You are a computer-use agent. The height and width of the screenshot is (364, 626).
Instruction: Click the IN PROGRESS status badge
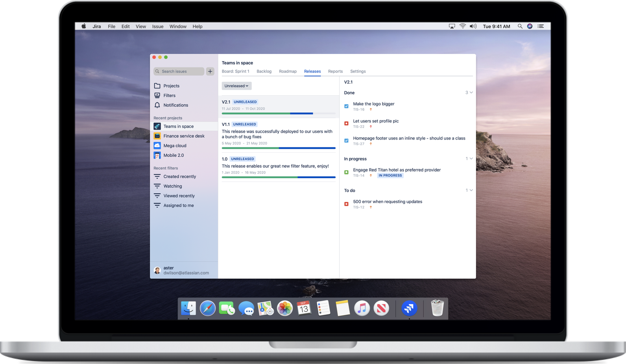pyautogui.click(x=390, y=176)
